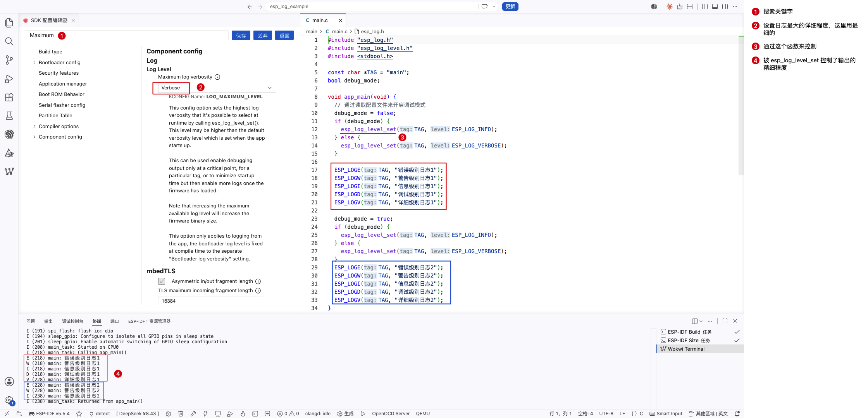This screenshot has width=868, height=418.
Task: Open the Explorer view in activity bar
Action: coord(9,23)
